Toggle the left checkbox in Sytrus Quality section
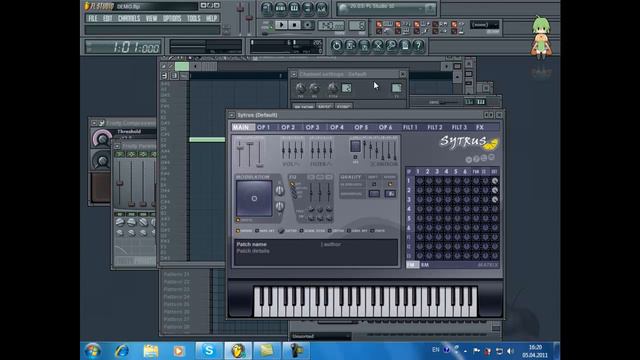Viewport: 640px width, 360px height. [374, 184]
